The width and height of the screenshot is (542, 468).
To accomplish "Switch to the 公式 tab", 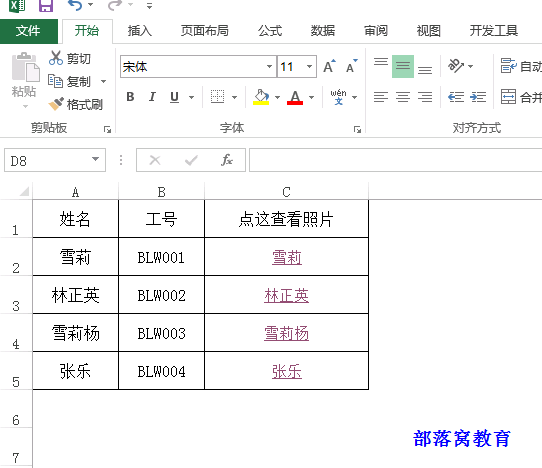I will pyautogui.click(x=270, y=31).
